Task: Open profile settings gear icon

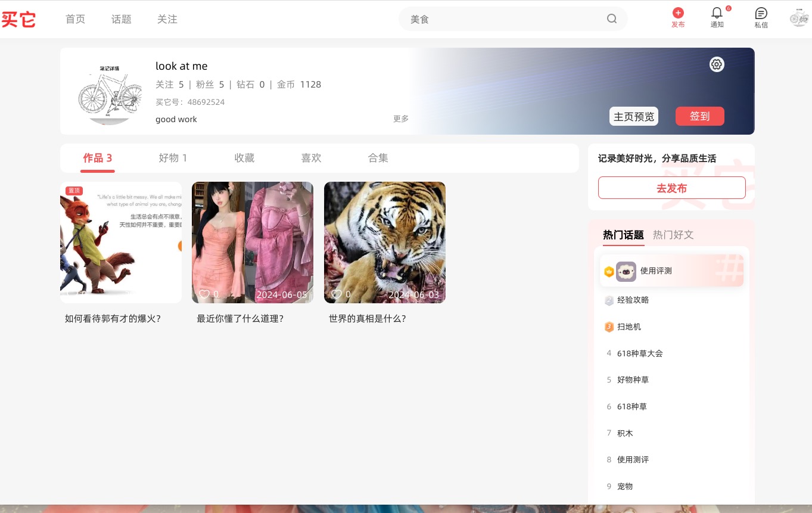Action: click(x=717, y=64)
